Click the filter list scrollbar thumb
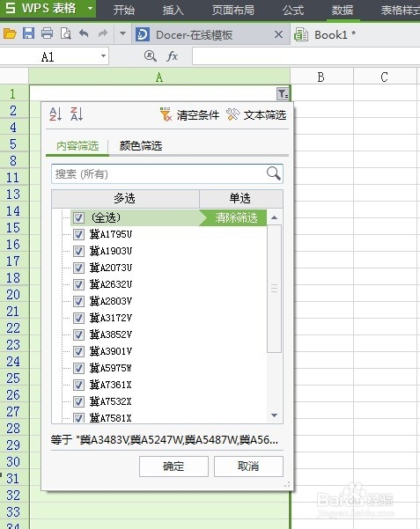This screenshot has width=420, height=529. click(x=274, y=289)
